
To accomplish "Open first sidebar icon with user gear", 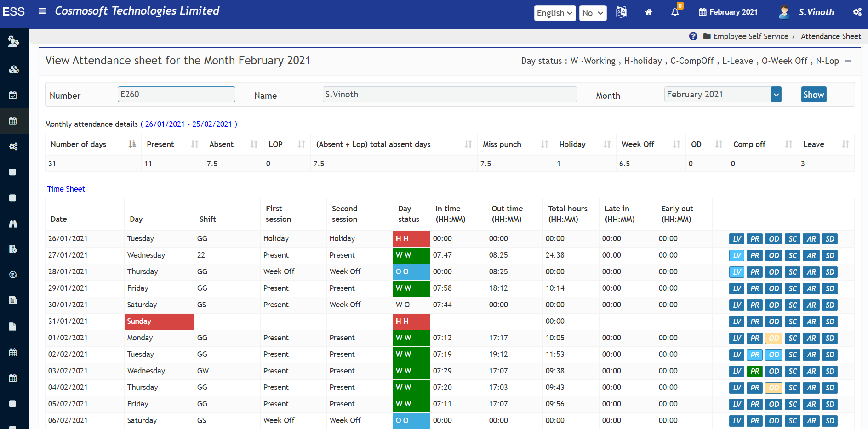I will point(13,42).
